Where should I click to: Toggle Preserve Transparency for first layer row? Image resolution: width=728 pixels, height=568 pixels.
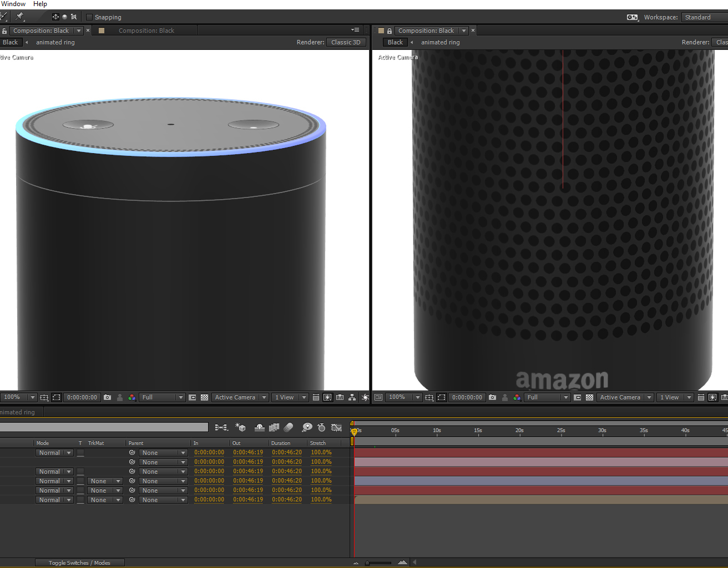(x=80, y=453)
